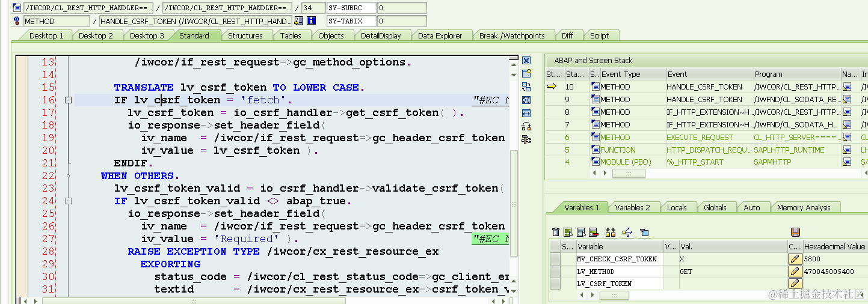Switch to the Desktop 2 tab
This screenshot has width=868, height=304.
tap(96, 35)
